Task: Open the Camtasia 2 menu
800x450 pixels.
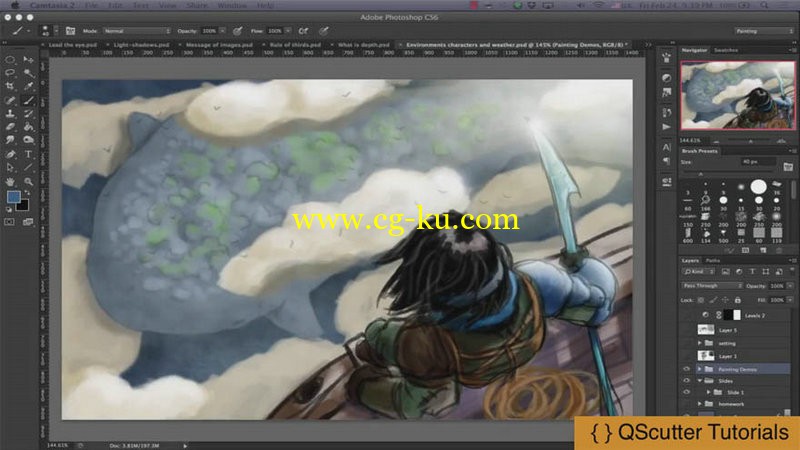Action: 52,5
